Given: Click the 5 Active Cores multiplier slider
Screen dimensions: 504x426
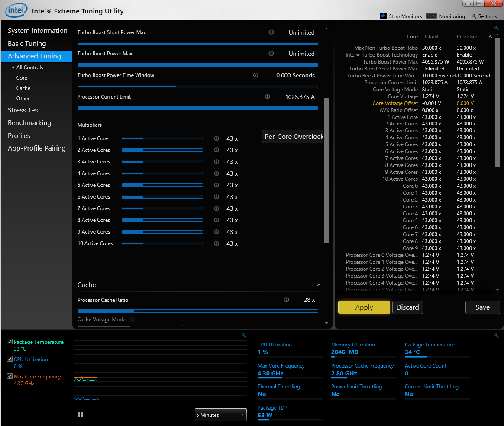Looking at the screenshot, I should click(162, 185).
